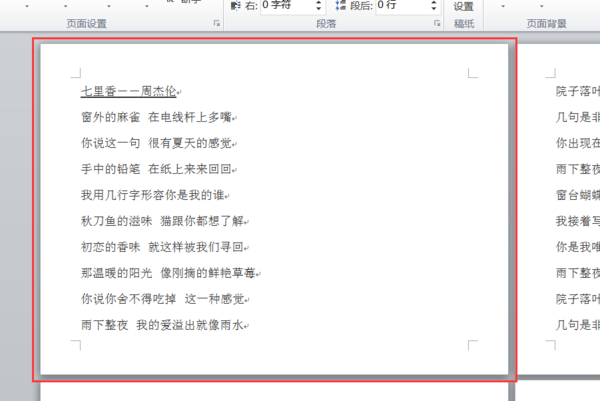Click second-page line starting '我接着写'
The image size is (600, 401).
578,221
